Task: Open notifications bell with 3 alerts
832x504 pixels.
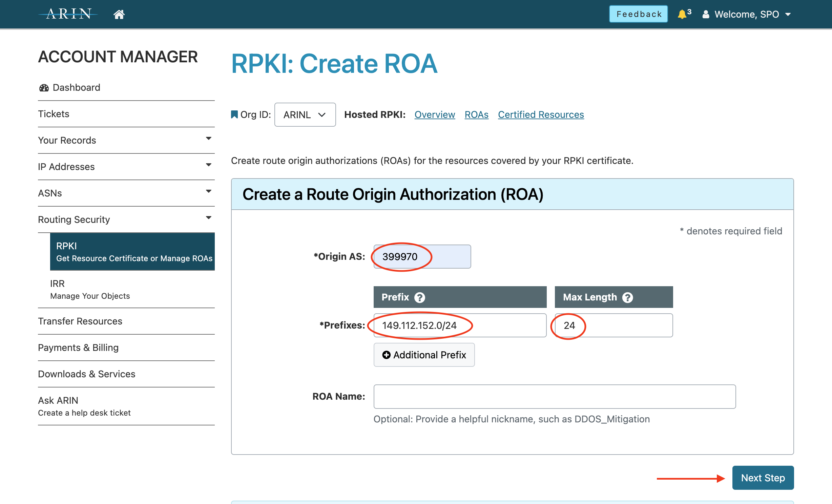Action: tap(684, 14)
